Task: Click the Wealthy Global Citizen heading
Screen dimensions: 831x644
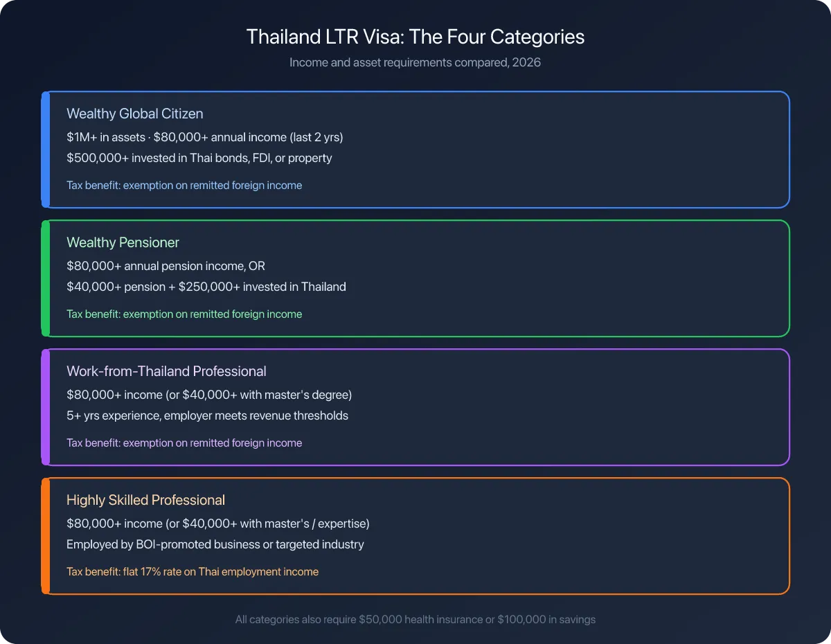Action: pyautogui.click(x=135, y=114)
